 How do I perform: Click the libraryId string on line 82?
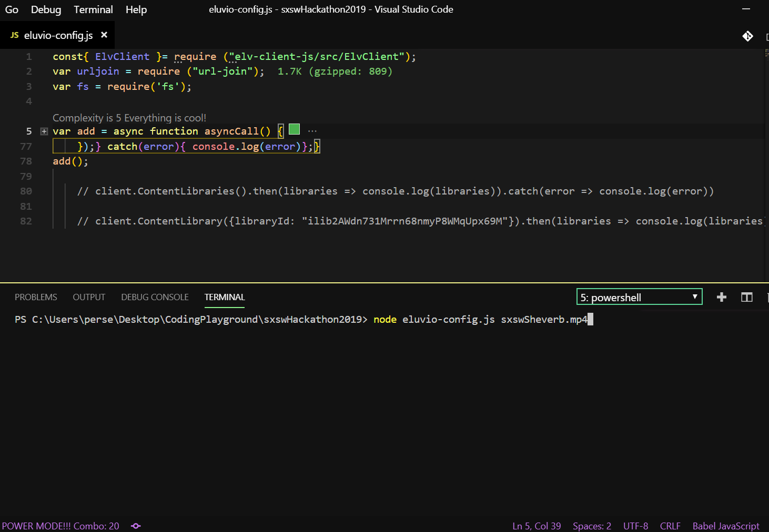click(x=405, y=221)
